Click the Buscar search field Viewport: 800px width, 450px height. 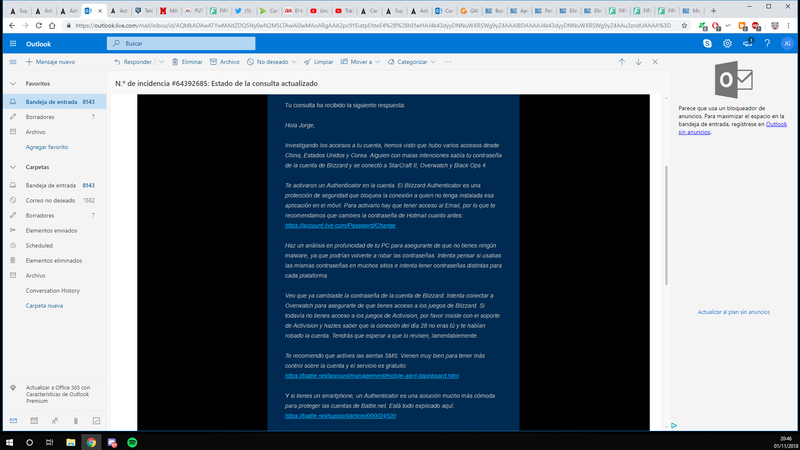click(x=181, y=43)
